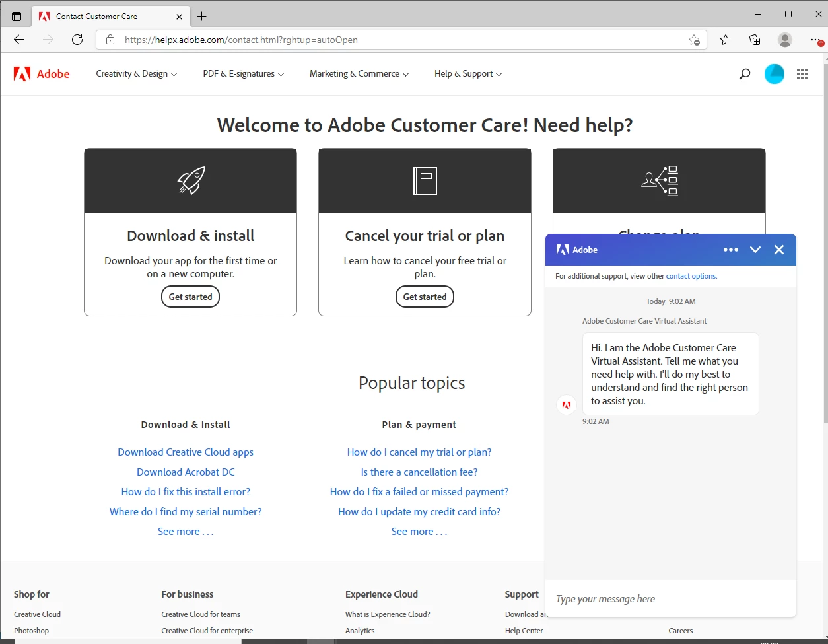Image resolution: width=828 pixels, height=644 pixels.
Task: Open Download Acrobat DC link
Action: pos(186,472)
